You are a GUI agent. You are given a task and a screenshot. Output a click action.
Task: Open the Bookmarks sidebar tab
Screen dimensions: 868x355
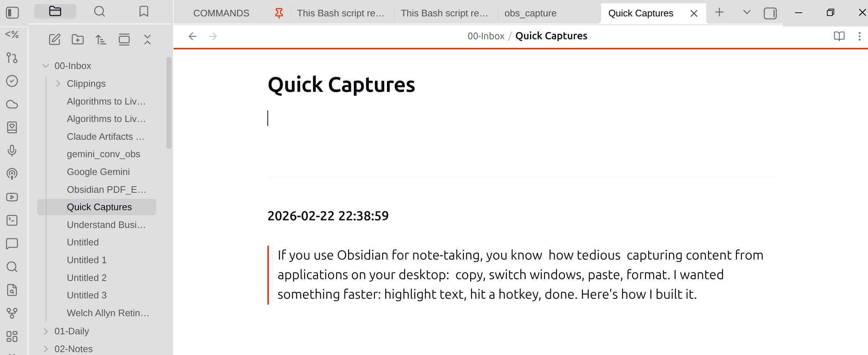[x=144, y=11]
